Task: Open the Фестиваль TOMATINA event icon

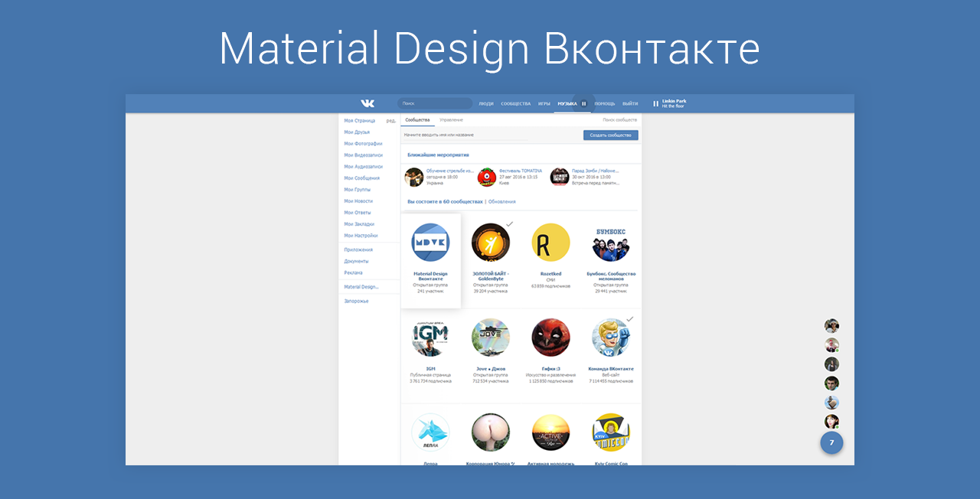Action: [488, 177]
